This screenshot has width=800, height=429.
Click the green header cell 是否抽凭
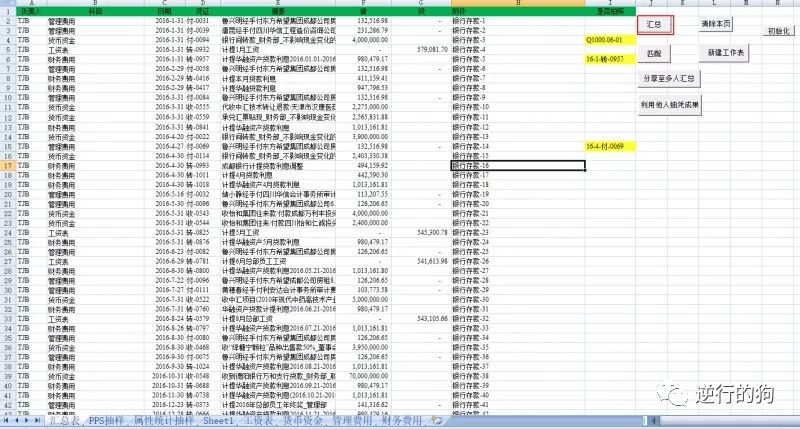610,11
